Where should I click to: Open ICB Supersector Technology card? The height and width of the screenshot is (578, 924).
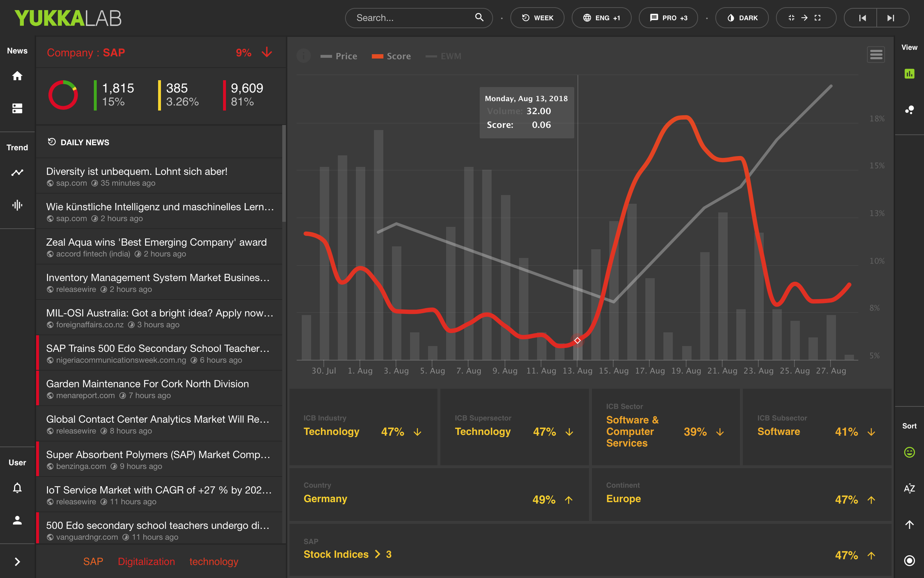point(514,427)
